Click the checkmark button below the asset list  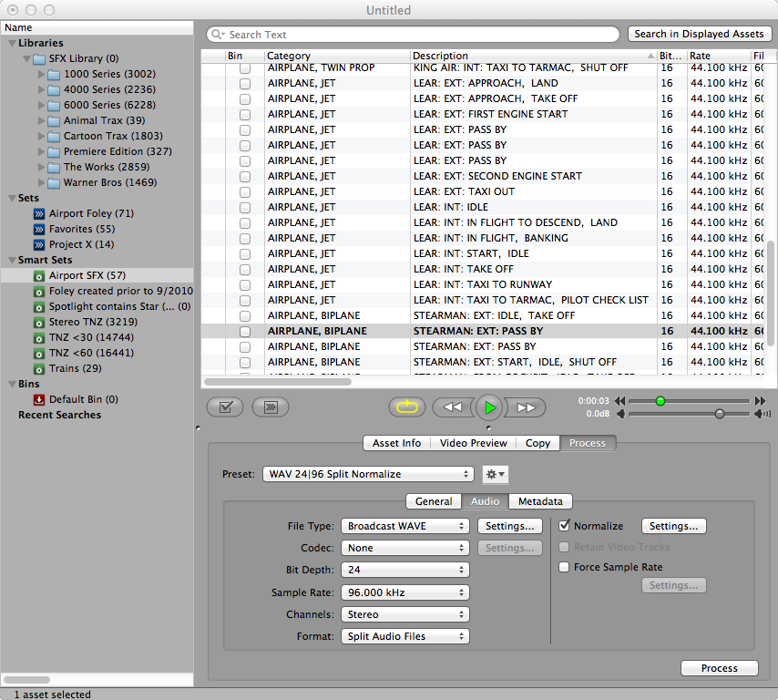224,407
